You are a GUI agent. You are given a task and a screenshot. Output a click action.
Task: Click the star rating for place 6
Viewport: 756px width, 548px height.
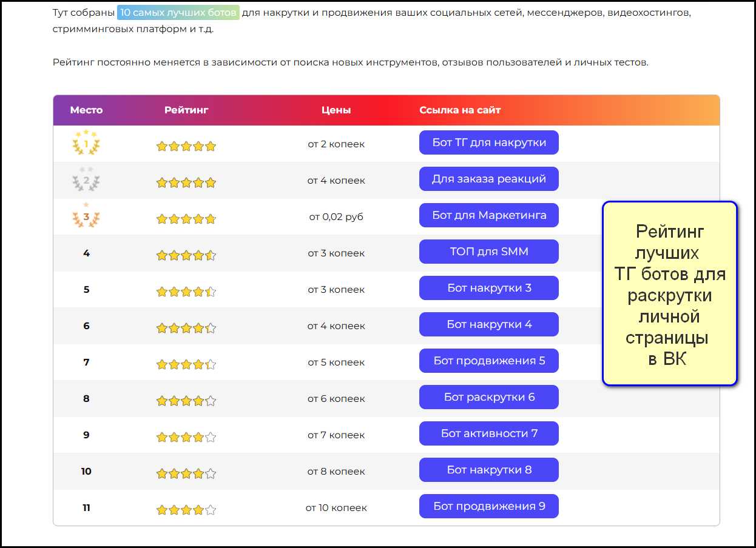point(186,328)
